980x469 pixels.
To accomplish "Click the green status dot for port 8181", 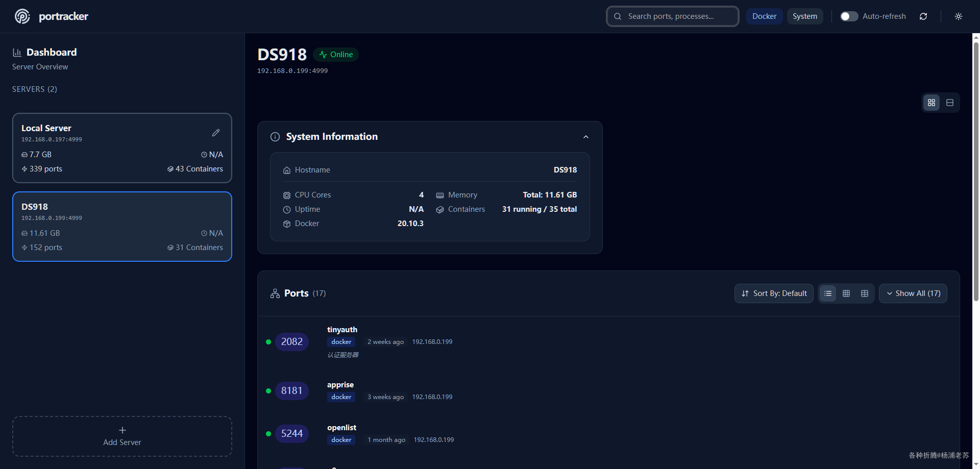I will pyautogui.click(x=268, y=391).
